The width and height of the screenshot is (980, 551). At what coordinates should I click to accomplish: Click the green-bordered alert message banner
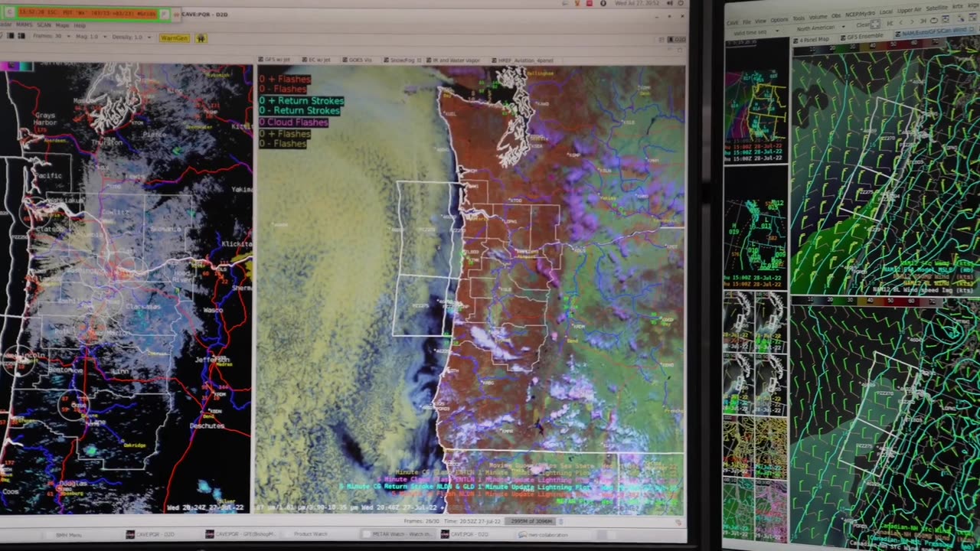click(x=87, y=13)
